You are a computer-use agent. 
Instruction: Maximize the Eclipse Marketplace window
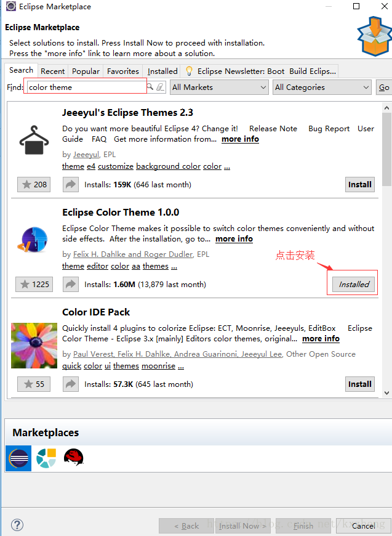pos(356,7)
